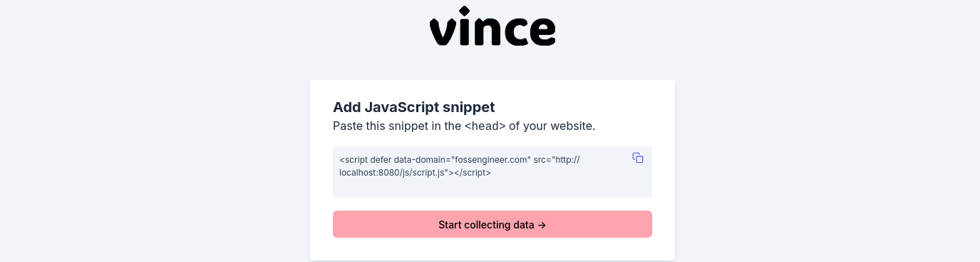980x262 pixels.
Task: Click the arrow in Start collecting data
Action: click(x=542, y=225)
